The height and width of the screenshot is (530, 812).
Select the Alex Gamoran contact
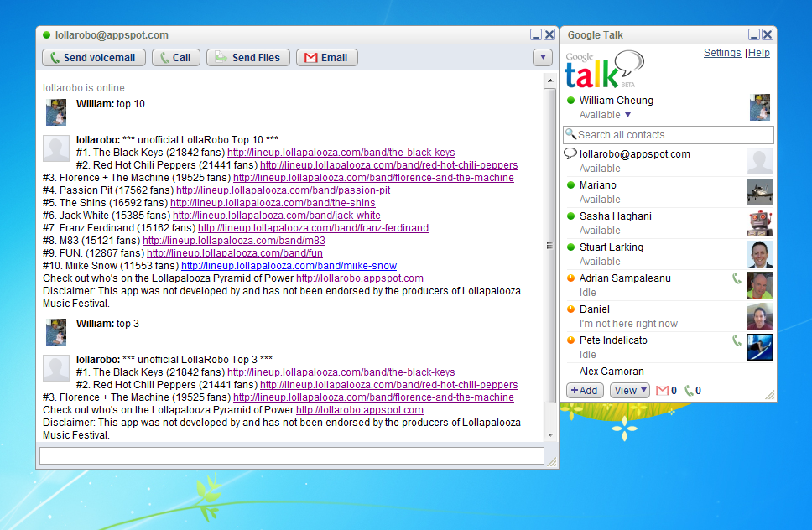click(668, 372)
